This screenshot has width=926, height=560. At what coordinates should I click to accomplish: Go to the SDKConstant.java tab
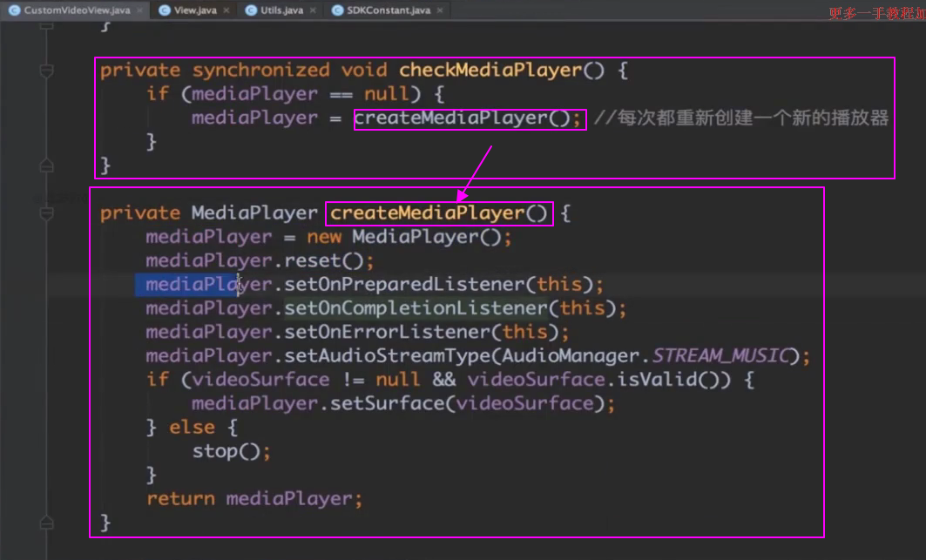click(389, 10)
